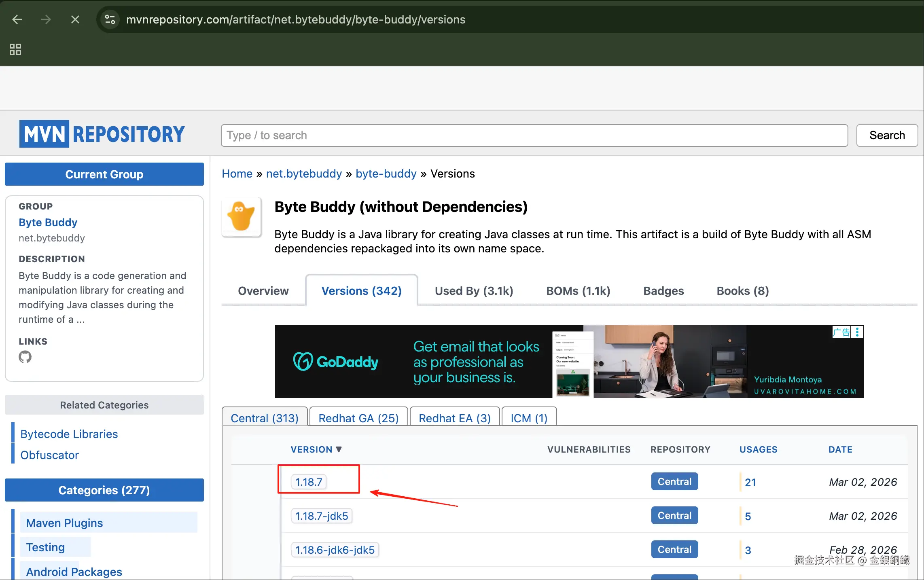Open the GitHub link icon

click(25, 357)
